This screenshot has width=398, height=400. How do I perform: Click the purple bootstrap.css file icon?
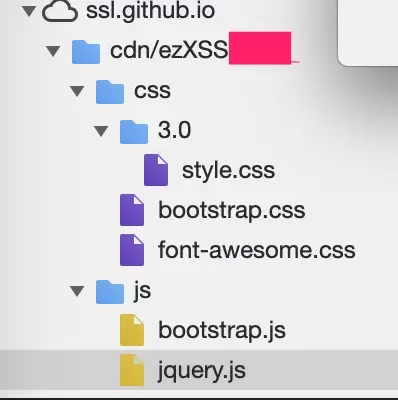point(132,210)
